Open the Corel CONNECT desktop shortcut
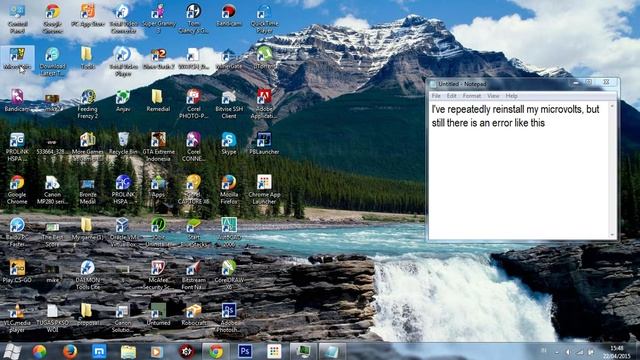 pyautogui.click(x=193, y=147)
